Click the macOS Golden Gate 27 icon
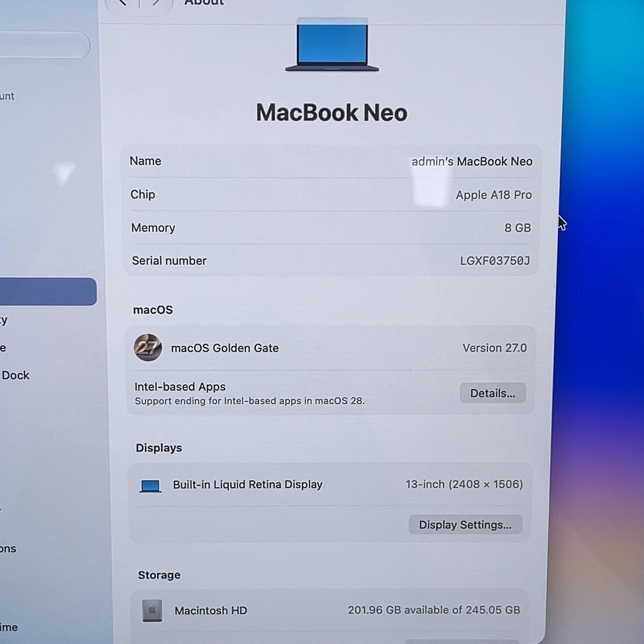The width and height of the screenshot is (644, 644). [148, 347]
